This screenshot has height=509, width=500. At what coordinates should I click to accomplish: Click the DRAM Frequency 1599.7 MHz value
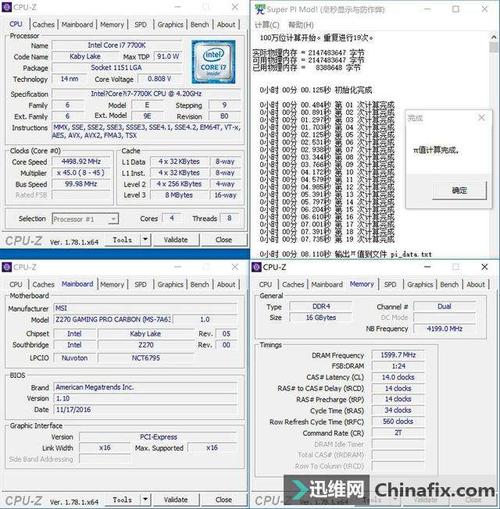point(398,355)
